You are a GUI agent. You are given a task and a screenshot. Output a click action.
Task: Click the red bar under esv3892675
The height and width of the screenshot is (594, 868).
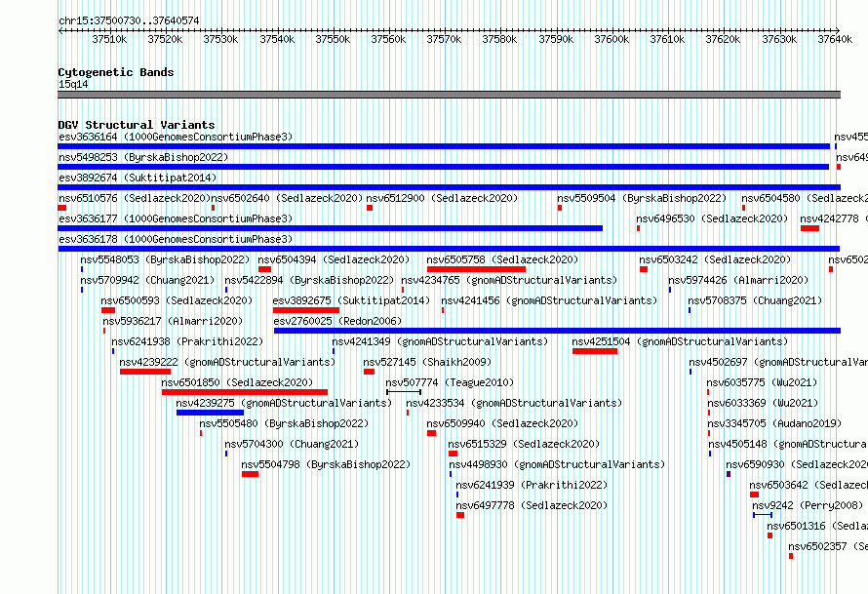pyautogui.click(x=306, y=310)
